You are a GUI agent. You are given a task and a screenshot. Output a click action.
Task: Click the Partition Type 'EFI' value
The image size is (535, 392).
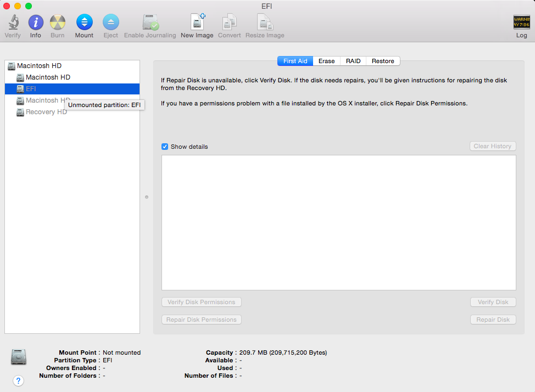point(108,360)
